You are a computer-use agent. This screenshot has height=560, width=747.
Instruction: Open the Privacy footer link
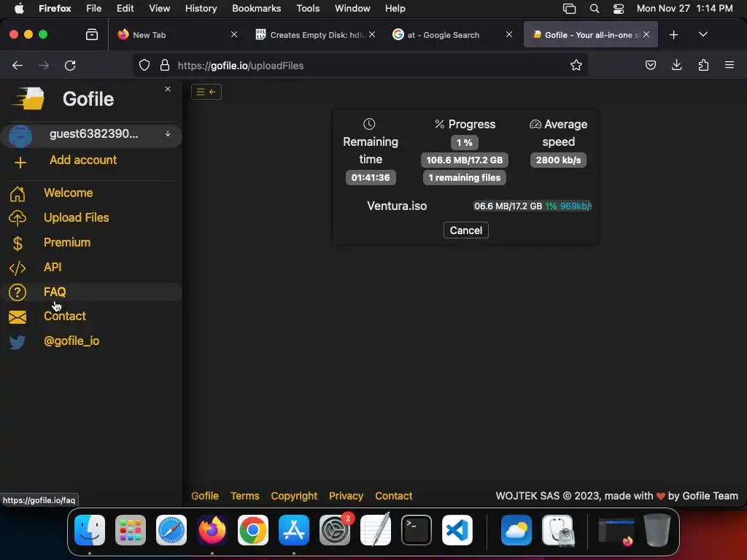pos(346,496)
